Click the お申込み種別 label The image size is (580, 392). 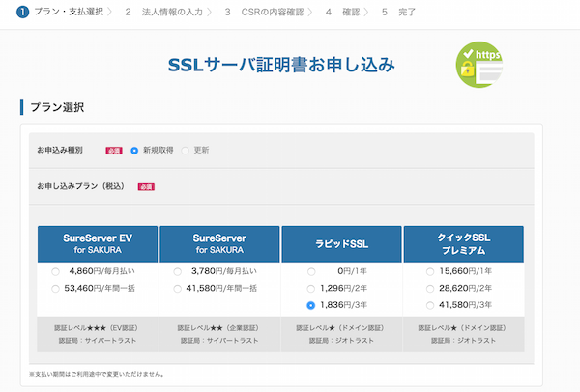click(x=60, y=150)
